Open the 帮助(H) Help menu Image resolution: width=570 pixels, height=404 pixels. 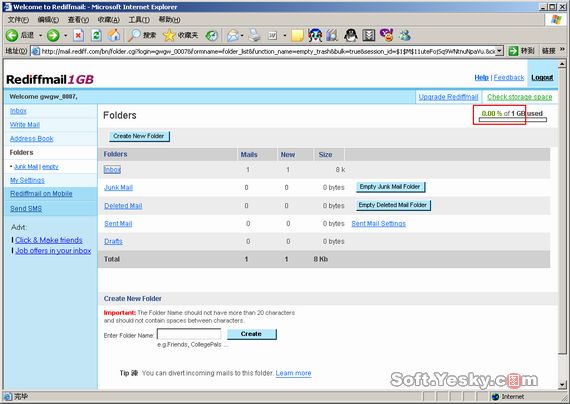pyautogui.click(x=169, y=20)
